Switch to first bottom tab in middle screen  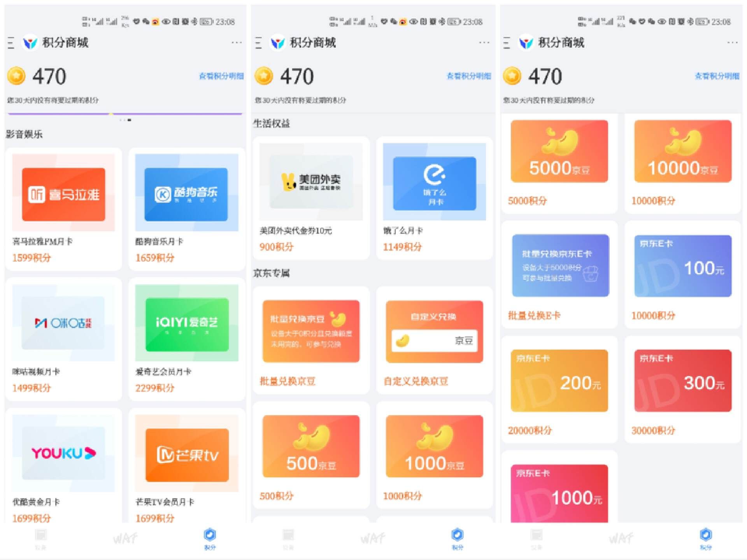point(288,539)
